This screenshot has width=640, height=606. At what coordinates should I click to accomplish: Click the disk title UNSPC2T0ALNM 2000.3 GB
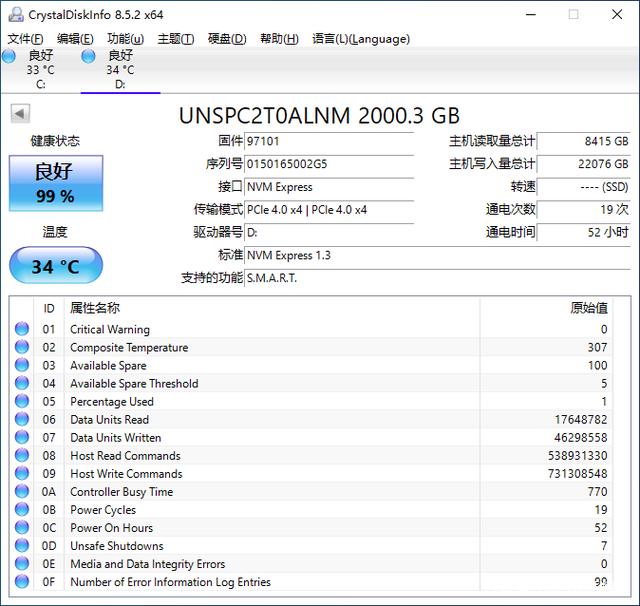pos(319,115)
